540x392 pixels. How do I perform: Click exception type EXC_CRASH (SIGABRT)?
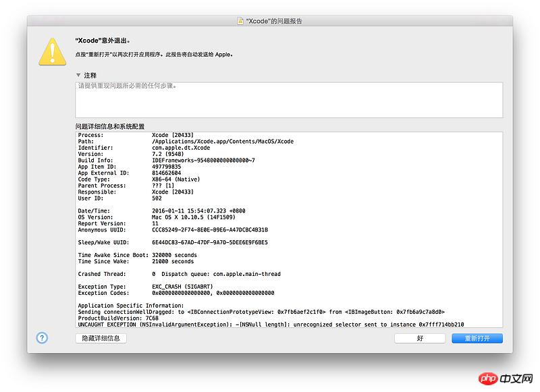[x=182, y=286]
